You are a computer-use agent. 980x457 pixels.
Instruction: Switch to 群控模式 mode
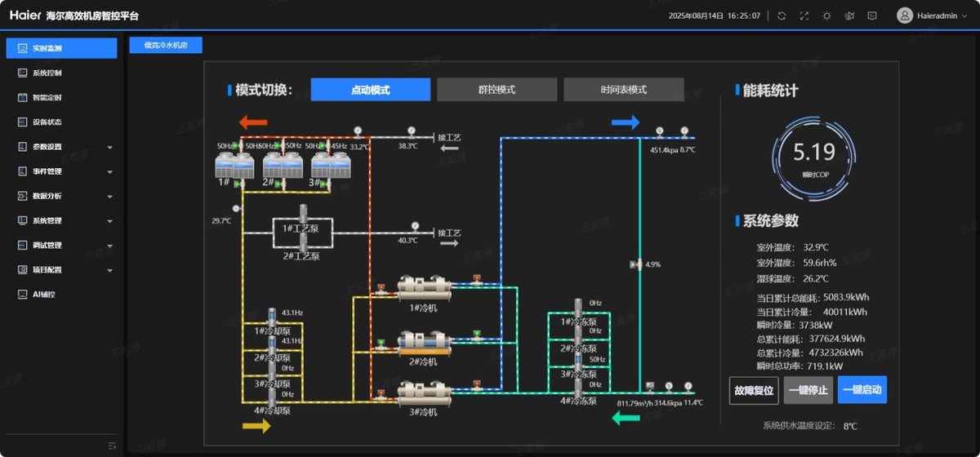click(497, 90)
